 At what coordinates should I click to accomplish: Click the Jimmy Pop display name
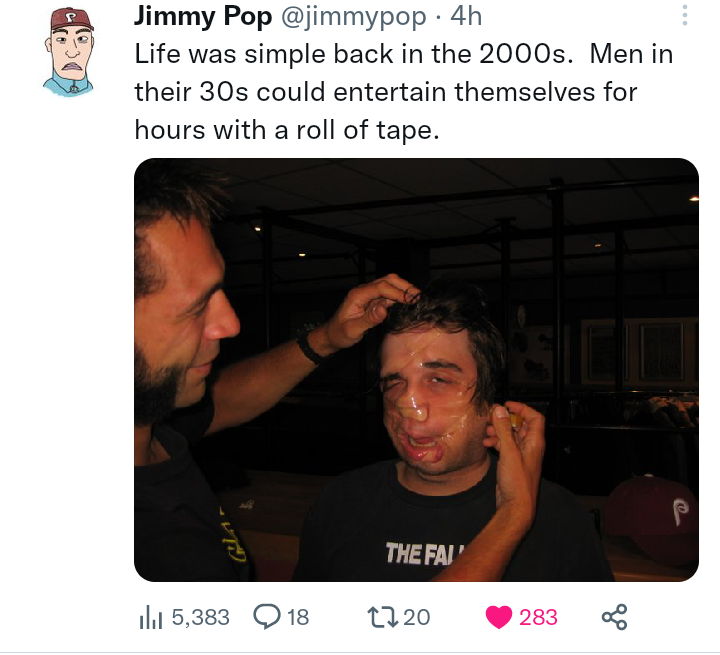click(202, 17)
